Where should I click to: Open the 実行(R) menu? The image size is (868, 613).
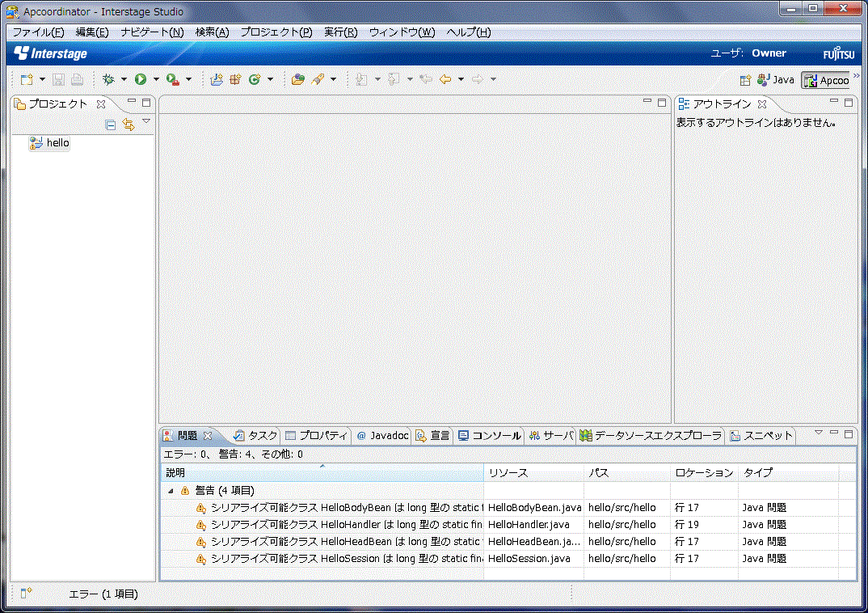[341, 32]
